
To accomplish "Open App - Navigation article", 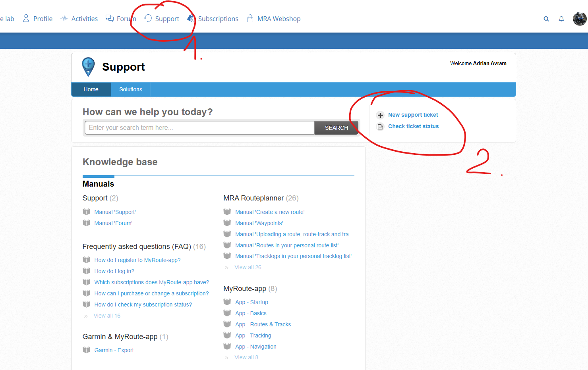I will click(256, 347).
